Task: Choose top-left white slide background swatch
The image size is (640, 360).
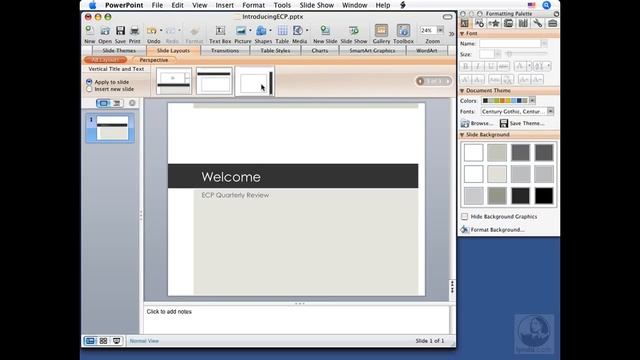Action: 473,153
